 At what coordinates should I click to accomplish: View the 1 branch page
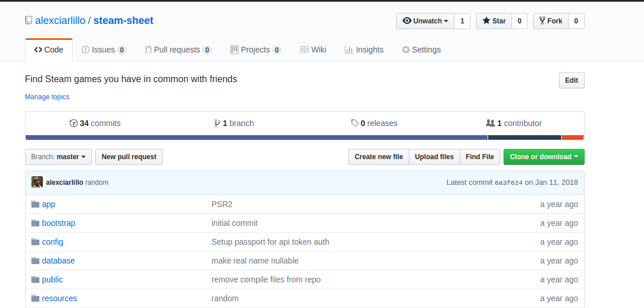234,123
